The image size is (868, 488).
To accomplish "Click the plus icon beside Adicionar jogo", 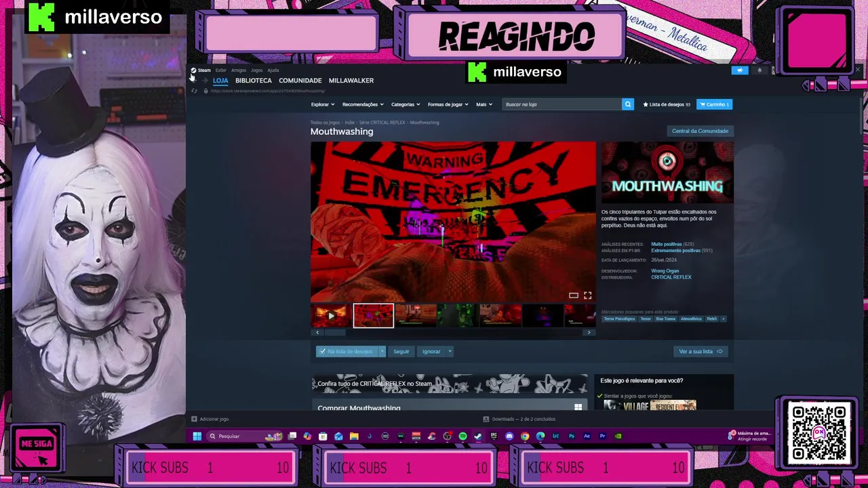I will pos(194,419).
